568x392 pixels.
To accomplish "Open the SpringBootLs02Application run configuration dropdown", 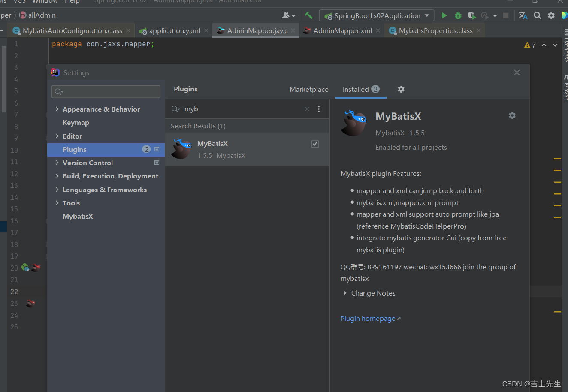I will click(377, 15).
